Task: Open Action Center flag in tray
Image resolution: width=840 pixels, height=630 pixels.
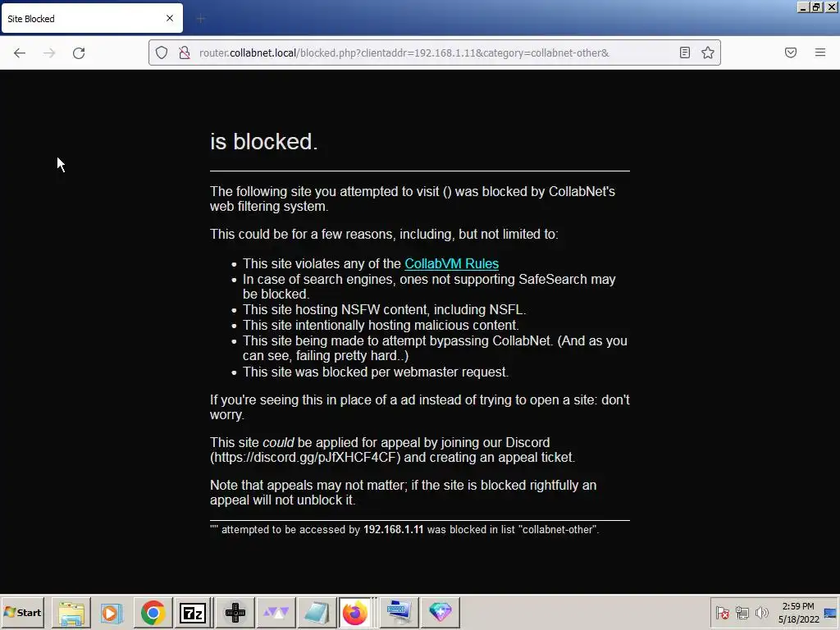Action: [722, 612]
